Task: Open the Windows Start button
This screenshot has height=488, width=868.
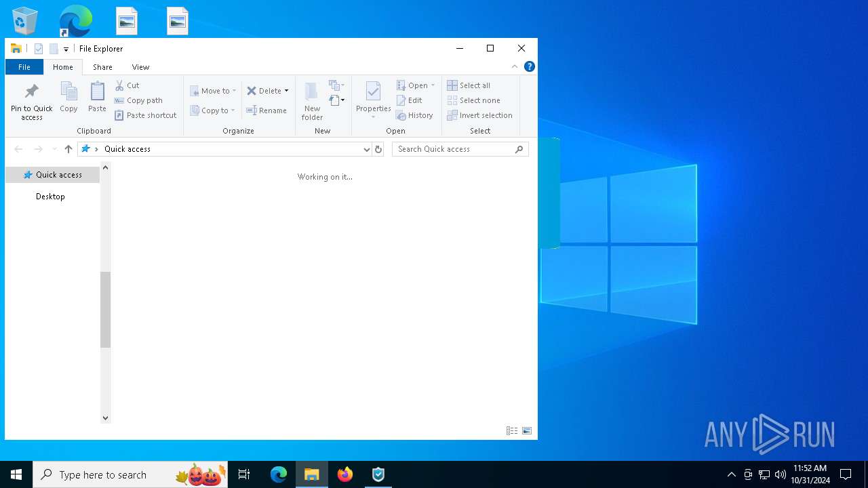Action: coord(16,474)
